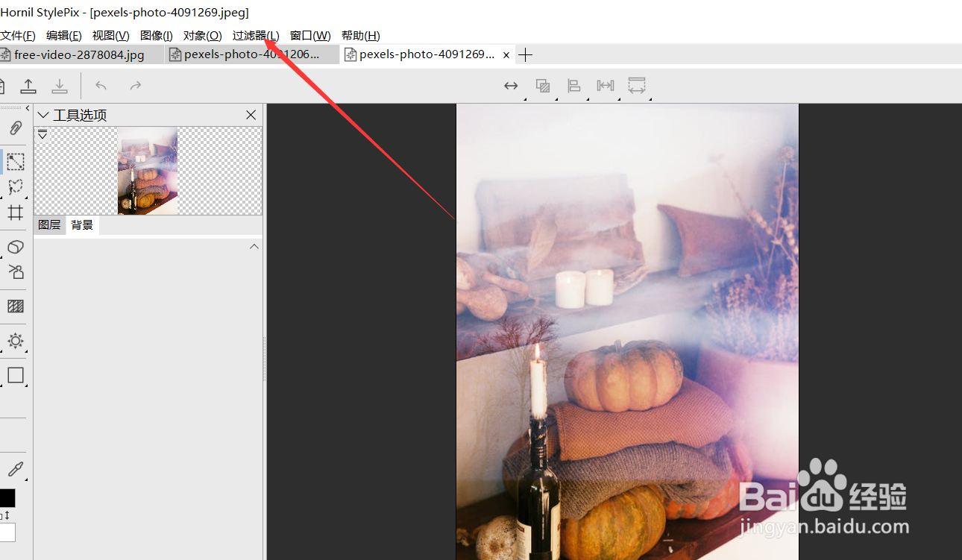Click the horizontal flip double-arrow icon

pyautogui.click(x=511, y=86)
